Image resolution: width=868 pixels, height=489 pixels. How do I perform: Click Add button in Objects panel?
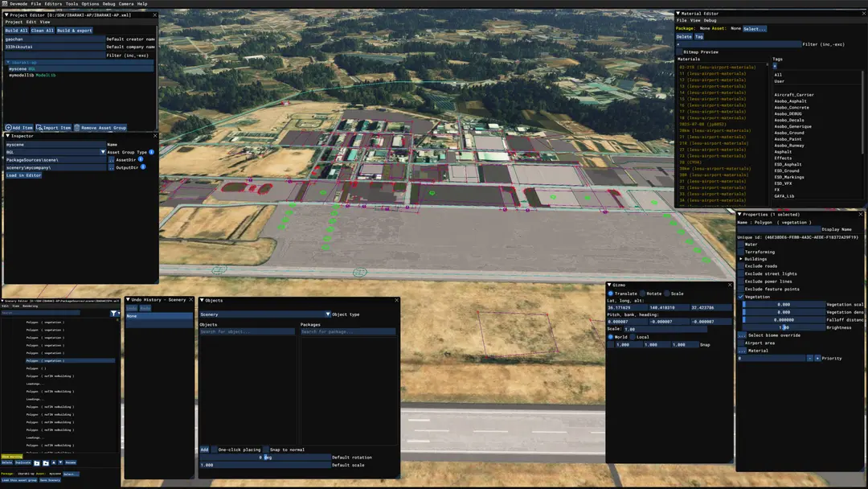point(204,450)
